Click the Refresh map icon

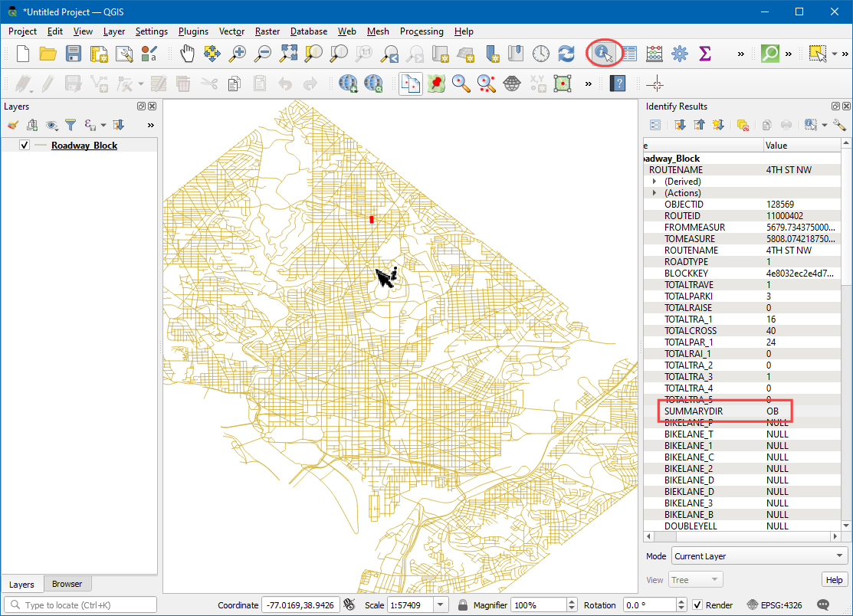tap(566, 54)
